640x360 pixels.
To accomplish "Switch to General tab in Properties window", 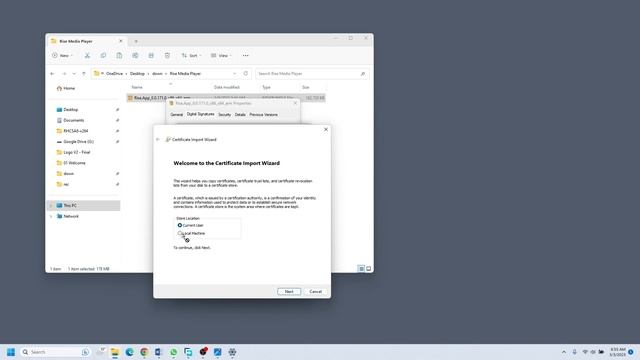I will (x=176, y=115).
